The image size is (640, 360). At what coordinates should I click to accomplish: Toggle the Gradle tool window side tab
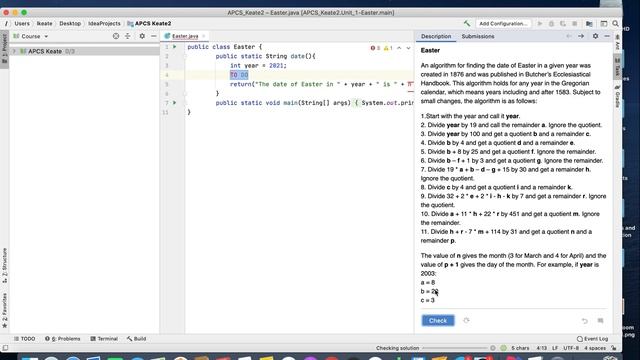click(618, 96)
